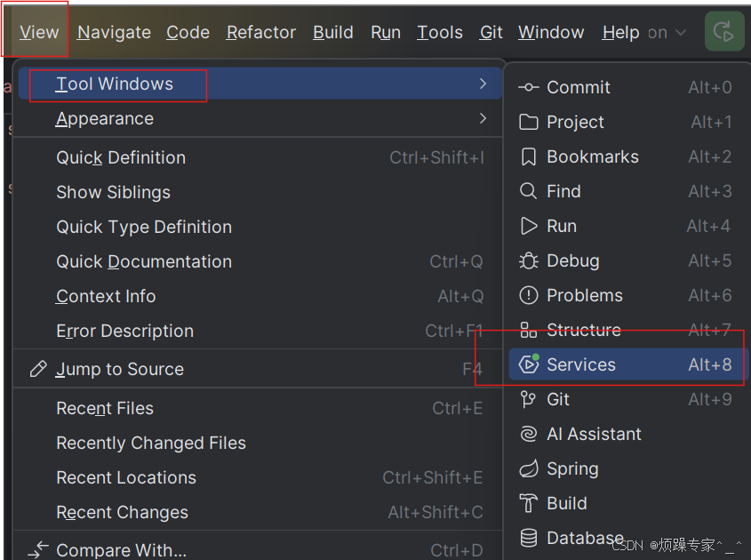Open the dropdown chevron beside Help
The image size is (751, 560).
coord(681,33)
